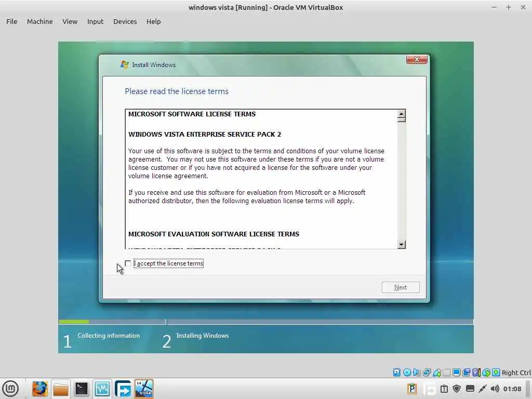Click 'I accept the license terms' label
The image size is (532, 399).
point(169,263)
